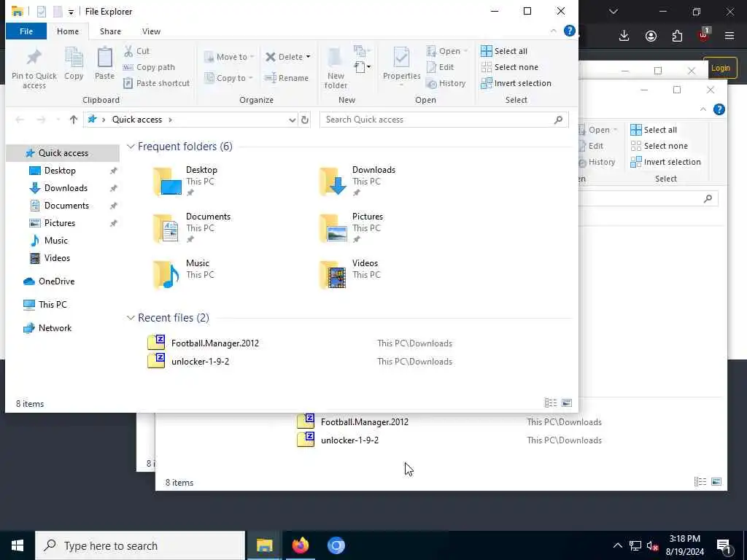This screenshot has height=560, width=747.
Task: Refresh the Quick access address bar
Action: pyautogui.click(x=305, y=120)
